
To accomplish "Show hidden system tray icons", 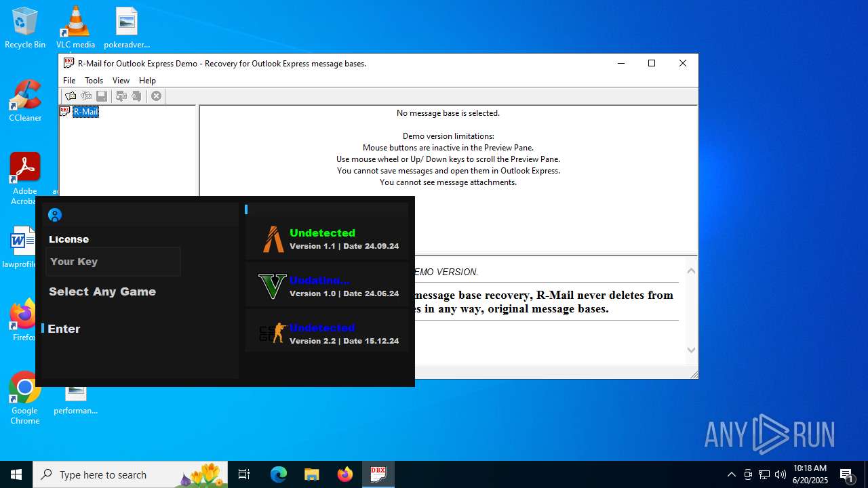I will (731, 474).
